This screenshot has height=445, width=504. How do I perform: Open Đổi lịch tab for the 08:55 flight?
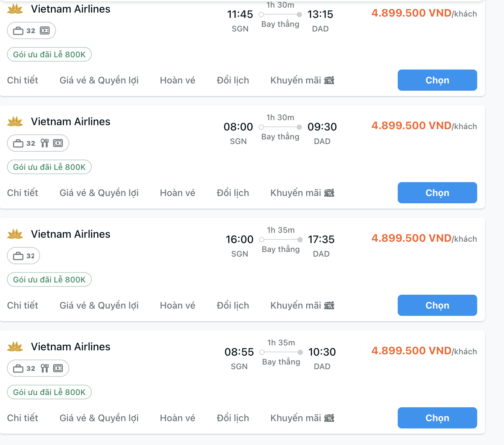233,418
